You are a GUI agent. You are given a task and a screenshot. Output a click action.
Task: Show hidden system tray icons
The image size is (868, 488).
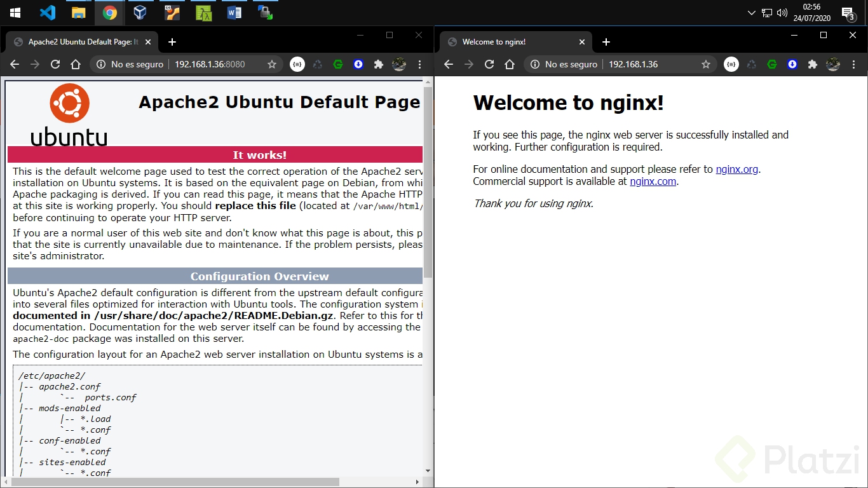point(752,13)
